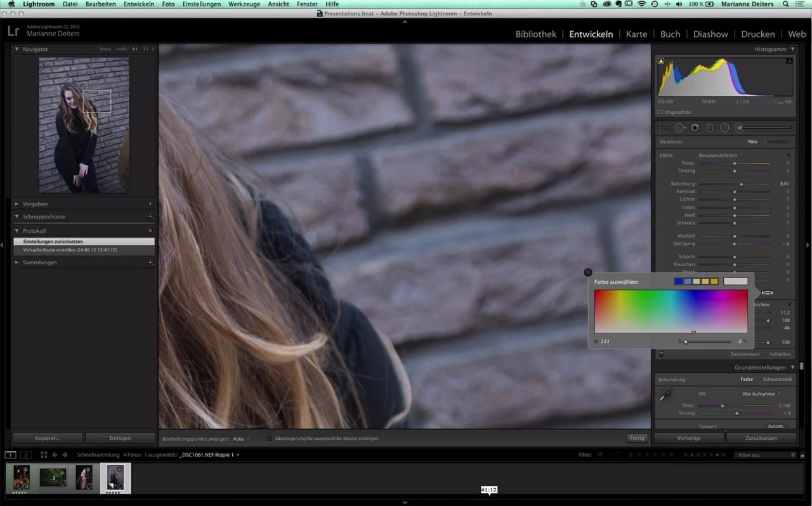The image size is (812, 506).
Task: Open the Werkzeuge menu
Action: click(x=244, y=4)
